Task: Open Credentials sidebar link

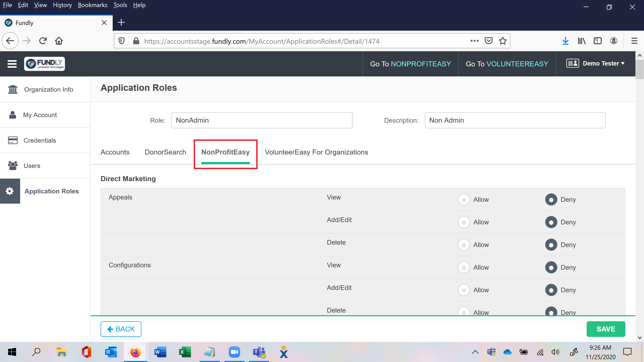Action: click(x=40, y=140)
